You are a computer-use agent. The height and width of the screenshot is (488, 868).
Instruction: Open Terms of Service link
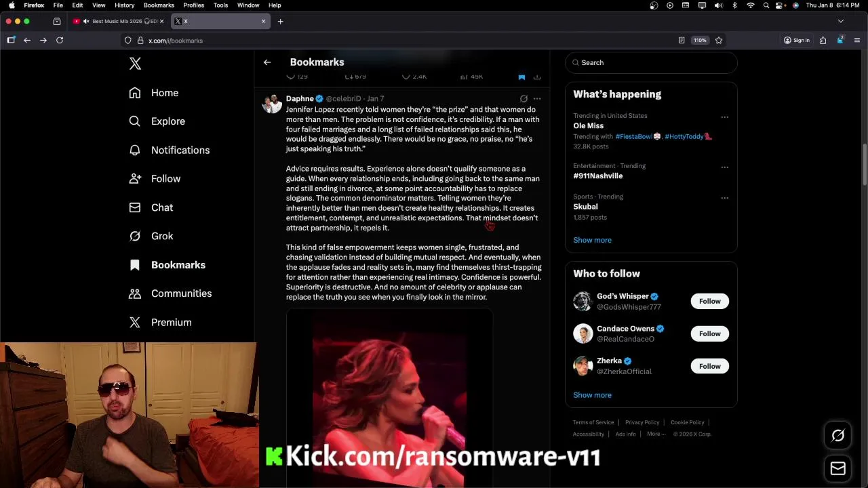[x=593, y=422]
